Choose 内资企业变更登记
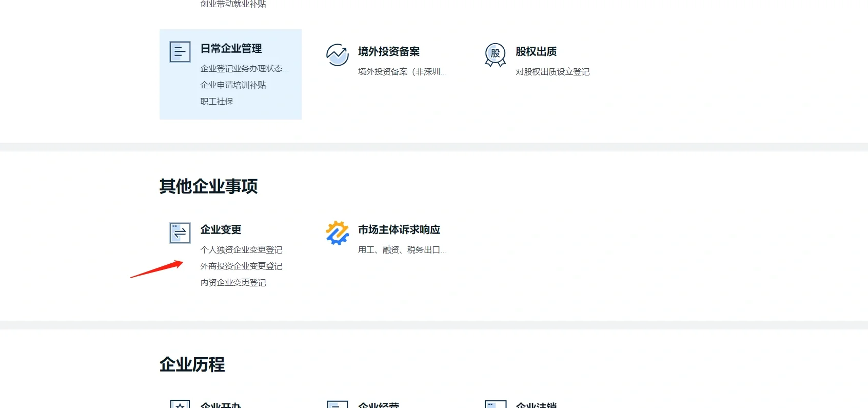This screenshot has width=868, height=408. pos(233,283)
